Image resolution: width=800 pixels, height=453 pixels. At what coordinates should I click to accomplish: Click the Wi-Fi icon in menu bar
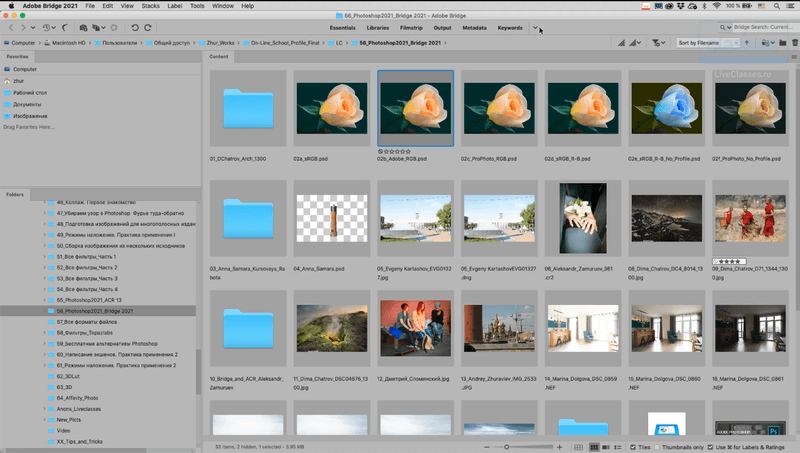click(x=716, y=6)
